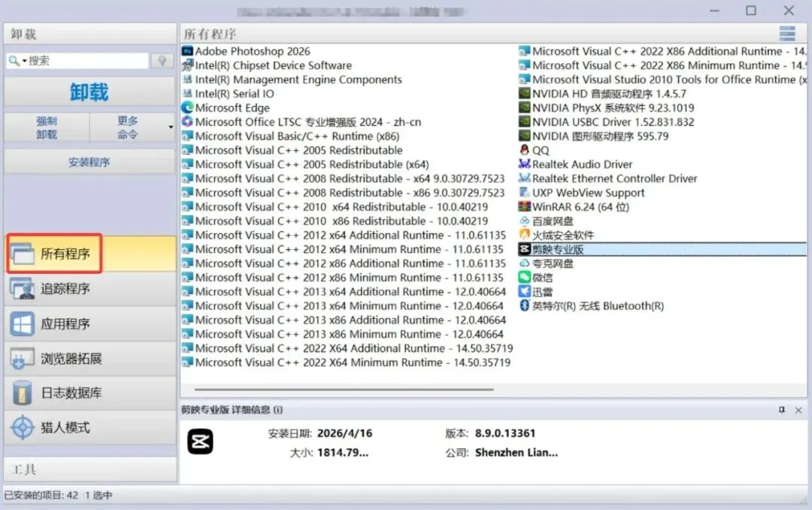Screen dimensions: 812x510
Task: Activate 猎人模式
Action: (90, 427)
